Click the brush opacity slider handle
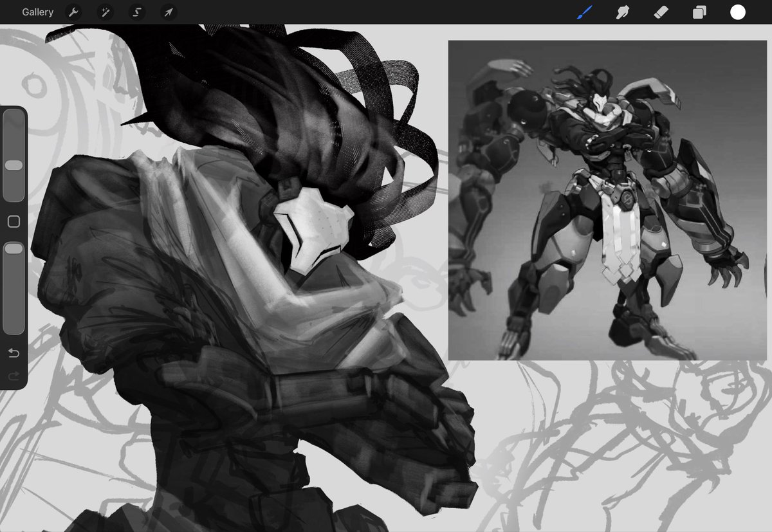The height and width of the screenshot is (532, 772). click(14, 248)
